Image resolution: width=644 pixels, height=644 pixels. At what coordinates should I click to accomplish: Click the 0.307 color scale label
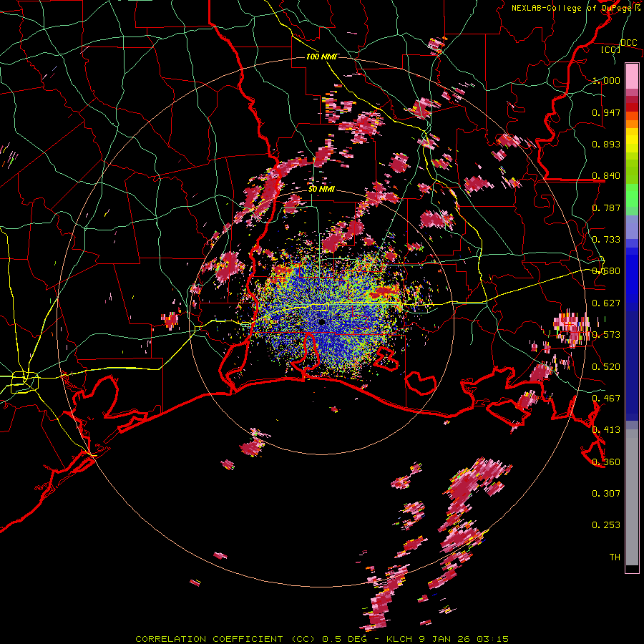[606, 494]
